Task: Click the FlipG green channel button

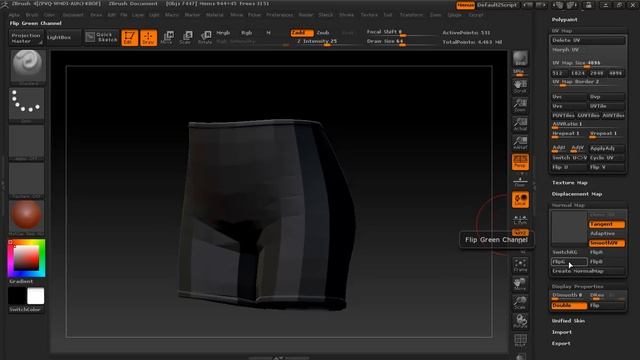Action: click(569, 262)
